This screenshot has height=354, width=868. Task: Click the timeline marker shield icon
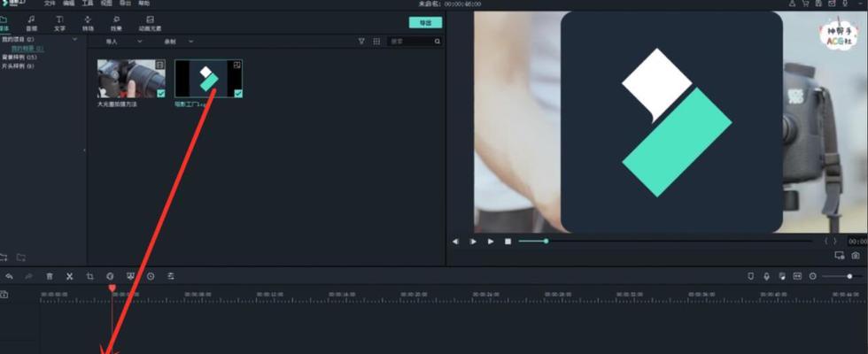pyautogui.click(x=751, y=276)
